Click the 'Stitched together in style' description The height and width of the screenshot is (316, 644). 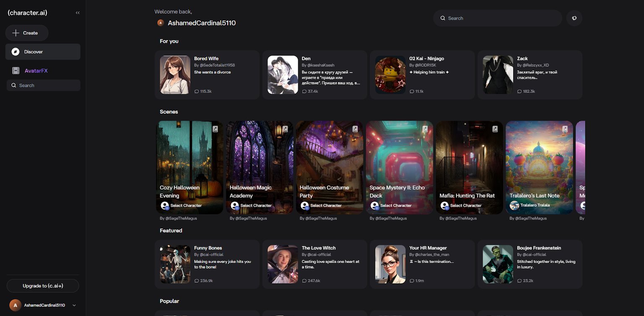(546, 264)
